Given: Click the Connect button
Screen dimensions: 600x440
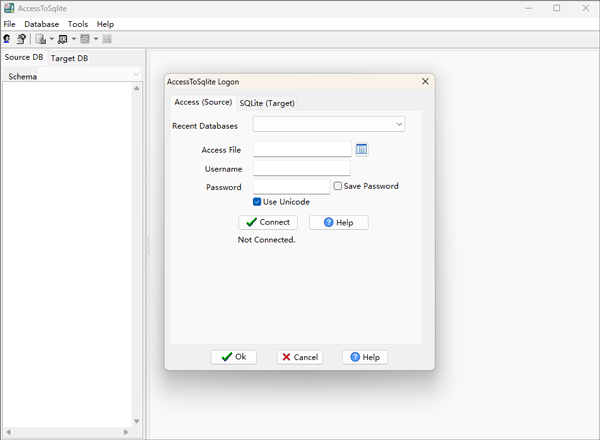Looking at the screenshot, I should [268, 222].
